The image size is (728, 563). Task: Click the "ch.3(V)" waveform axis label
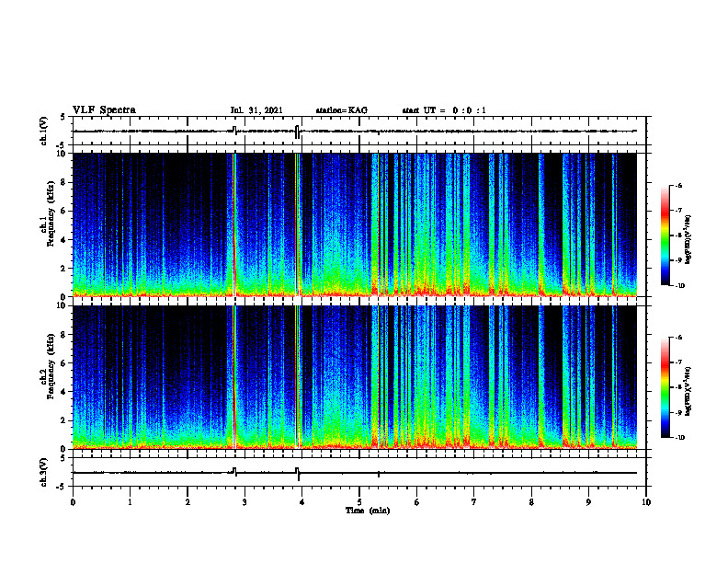click(44, 472)
